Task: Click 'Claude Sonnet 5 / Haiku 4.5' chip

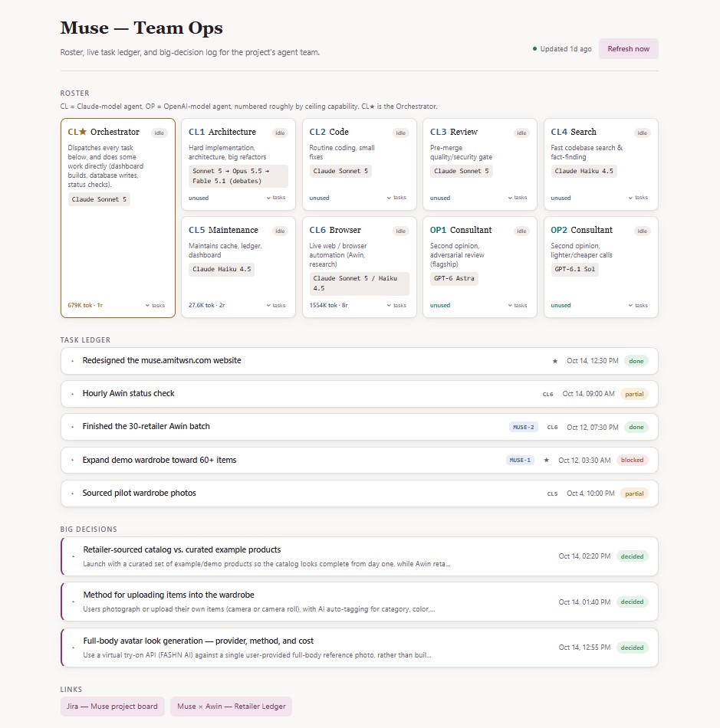Action: (x=359, y=284)
